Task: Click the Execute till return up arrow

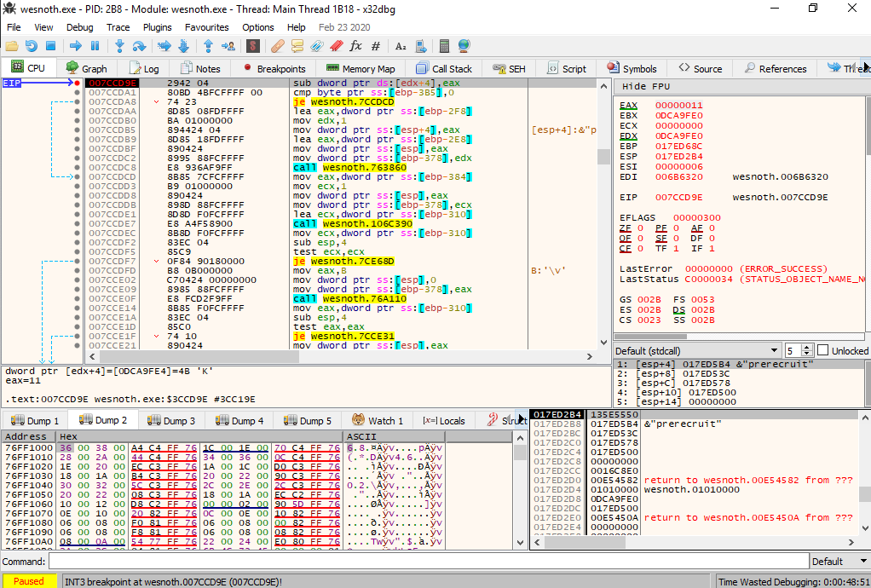Action: [x=208, y=46]
